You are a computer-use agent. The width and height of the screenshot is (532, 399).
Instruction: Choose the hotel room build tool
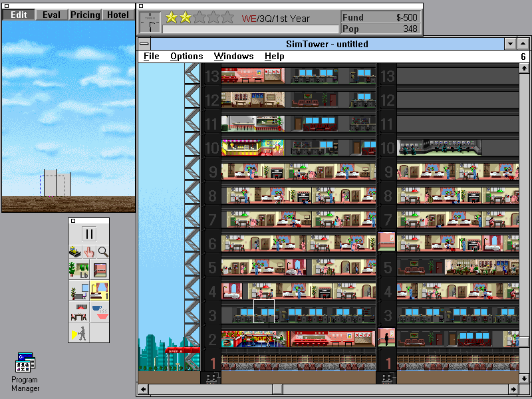(x=100, y=291)
